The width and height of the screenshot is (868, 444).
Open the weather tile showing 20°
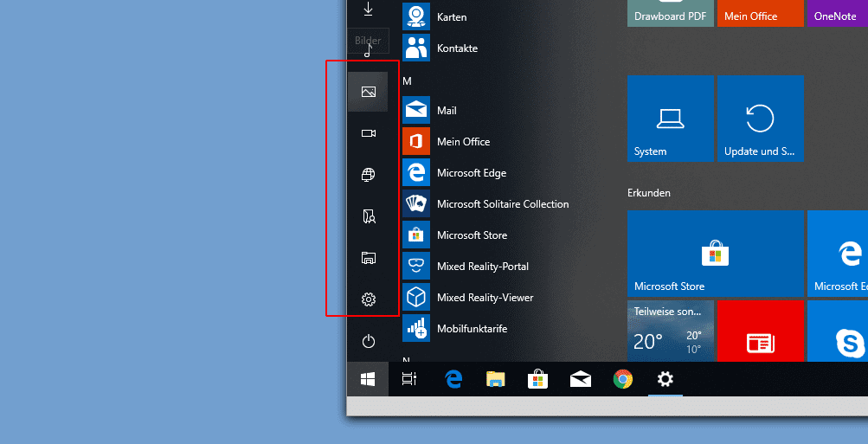click(x=671, y=331)
